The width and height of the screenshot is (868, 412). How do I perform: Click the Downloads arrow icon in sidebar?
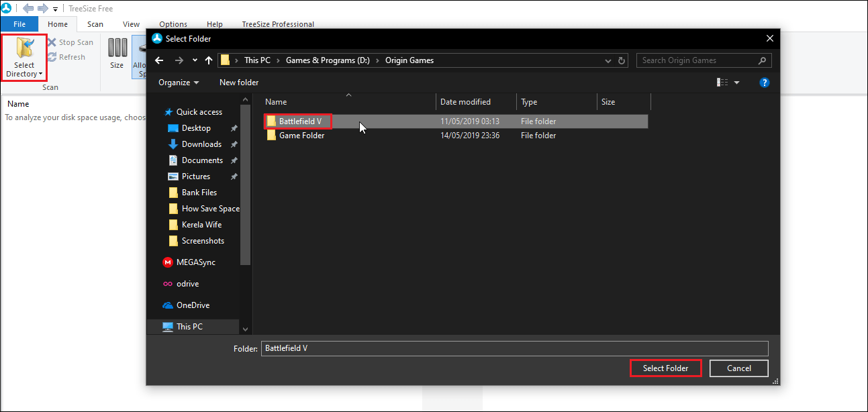(x=173, y=144)
